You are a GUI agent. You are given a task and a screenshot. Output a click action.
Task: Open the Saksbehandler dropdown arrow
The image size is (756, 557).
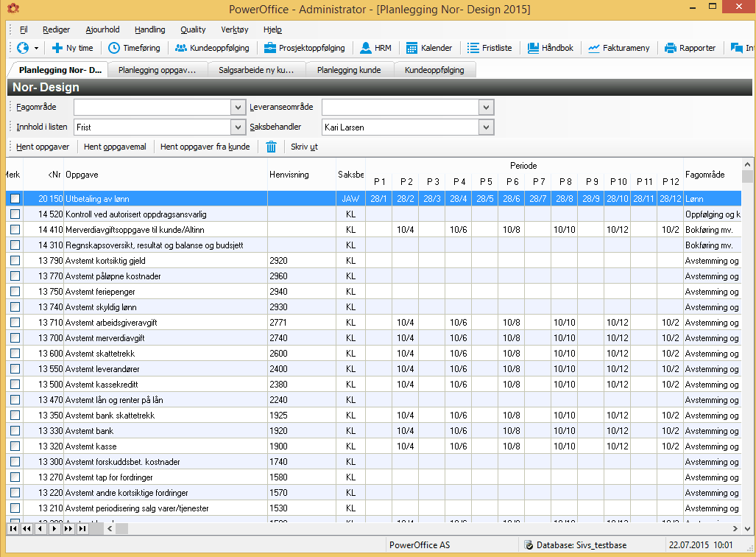[486, 127]
